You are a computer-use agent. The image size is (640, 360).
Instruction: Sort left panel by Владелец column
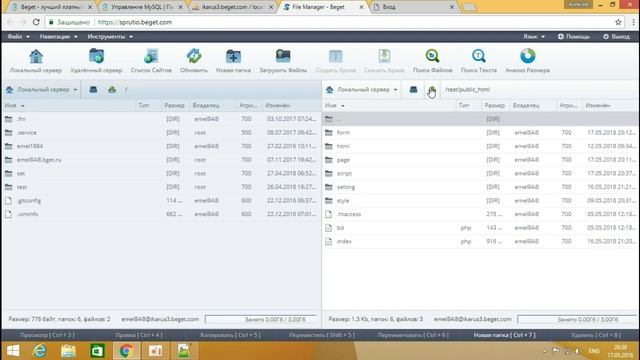pos(213,105)
